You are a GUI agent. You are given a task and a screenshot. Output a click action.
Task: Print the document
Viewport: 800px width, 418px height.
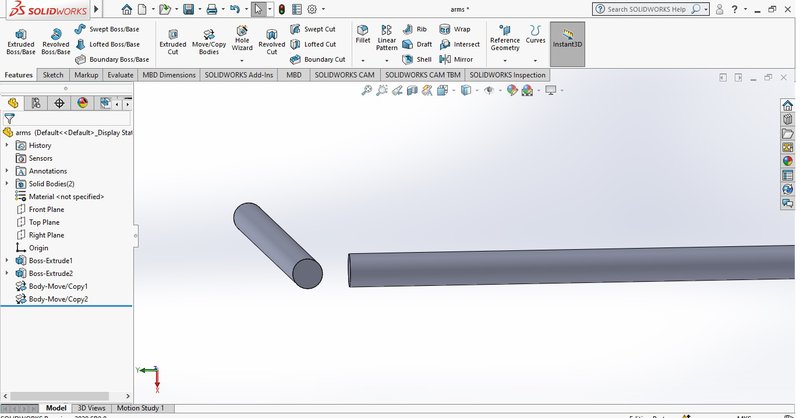[x=212, y=9]
